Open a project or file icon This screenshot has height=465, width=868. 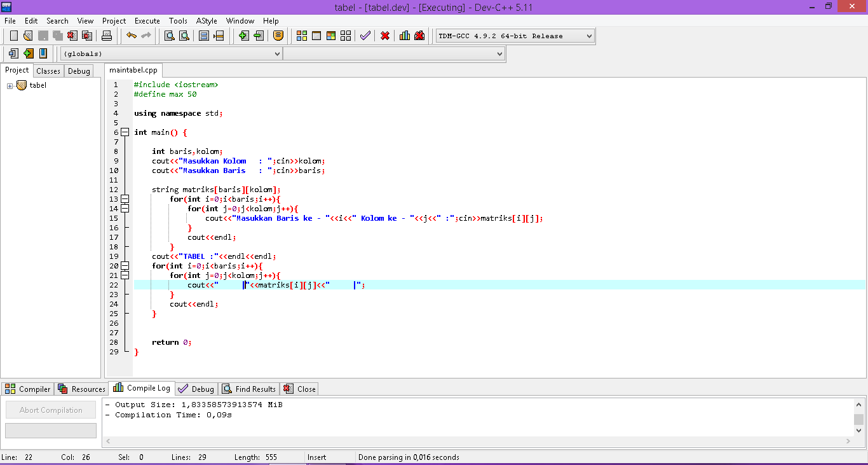[28, 36]
